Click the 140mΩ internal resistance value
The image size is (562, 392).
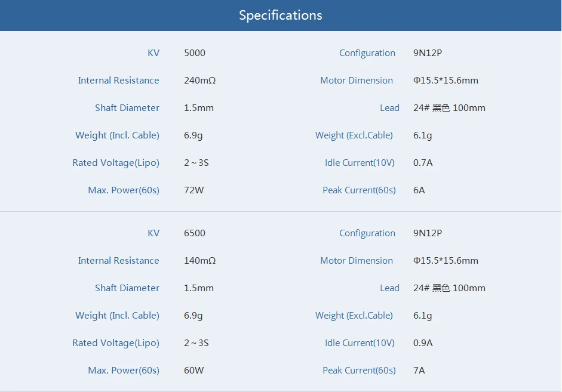[x=199, y=261]
